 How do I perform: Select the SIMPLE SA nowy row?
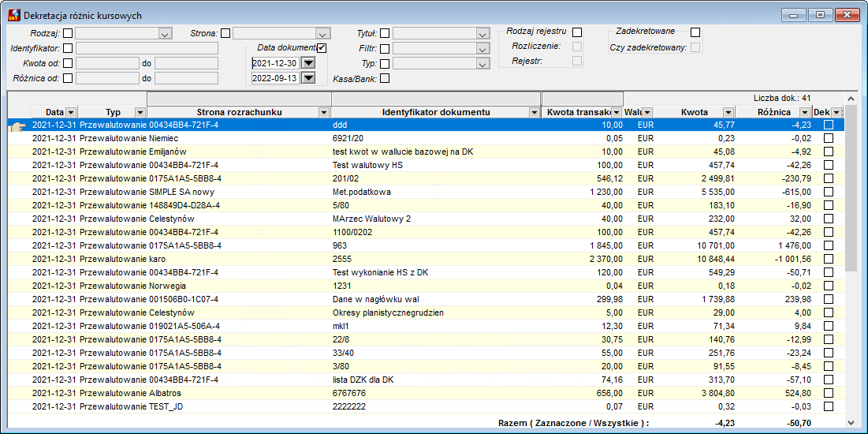[427, 192]
